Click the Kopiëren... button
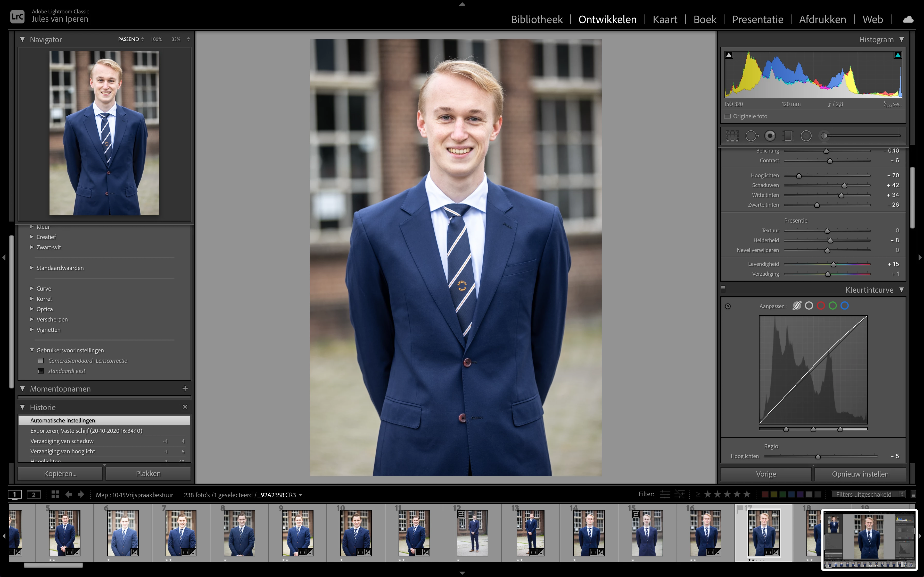Image resolution: width=924 pixels, height=577 pixels. (60, 474)
